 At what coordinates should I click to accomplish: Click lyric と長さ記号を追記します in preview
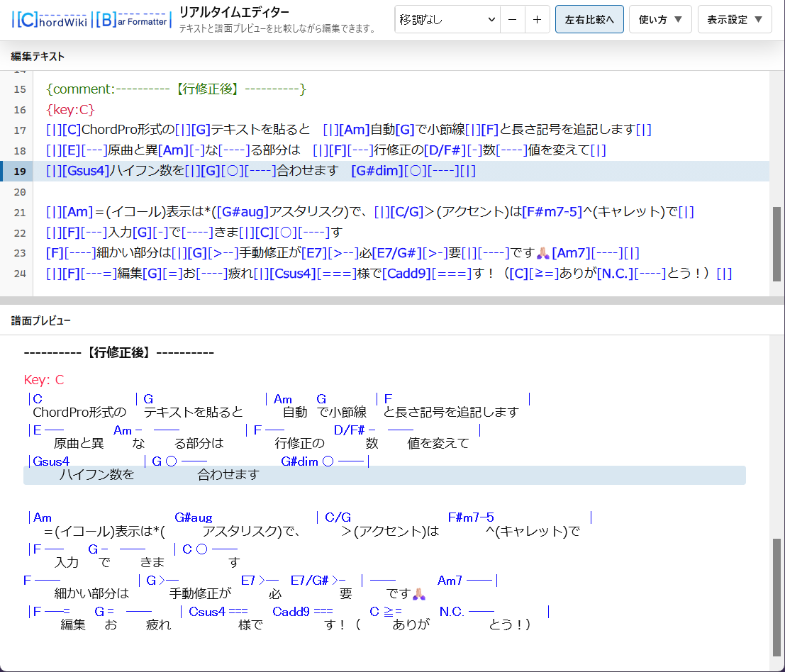point(450,413)
